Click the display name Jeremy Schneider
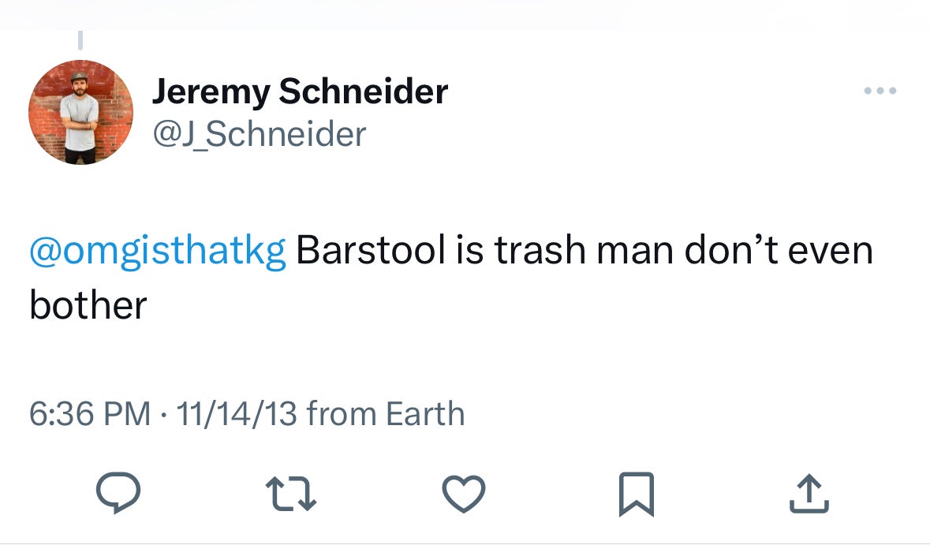Image resolution: width=930 pixels, height=560 pixels. (300, 92)
